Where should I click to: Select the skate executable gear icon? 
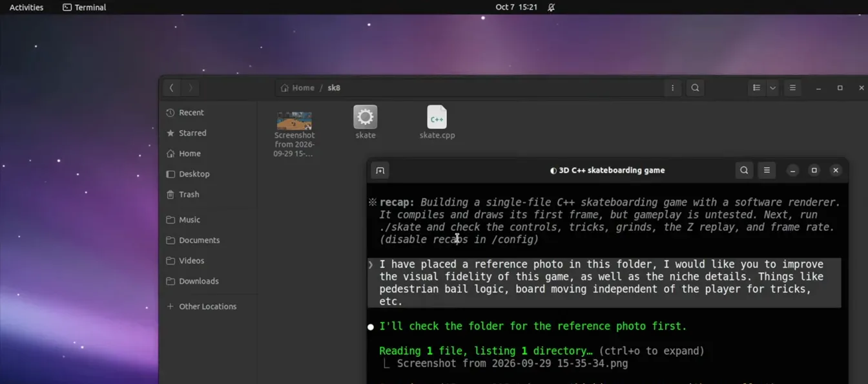click(x=365, y=117)
